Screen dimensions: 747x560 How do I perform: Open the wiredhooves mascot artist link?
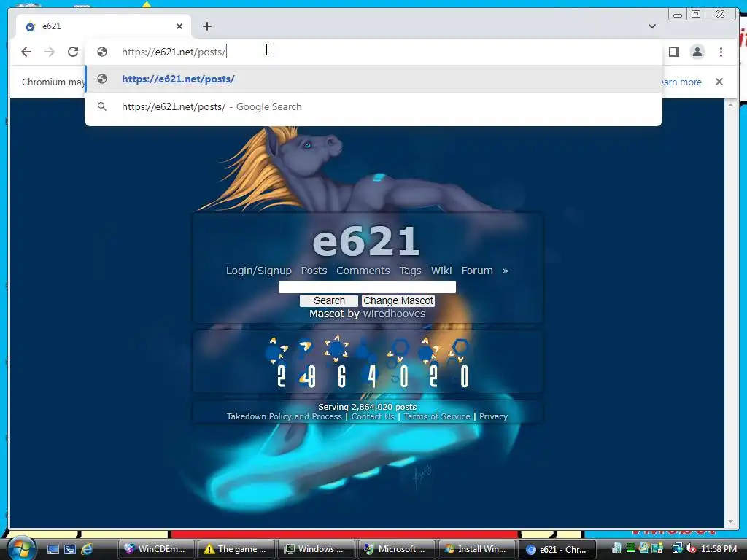tap(394, 314)
